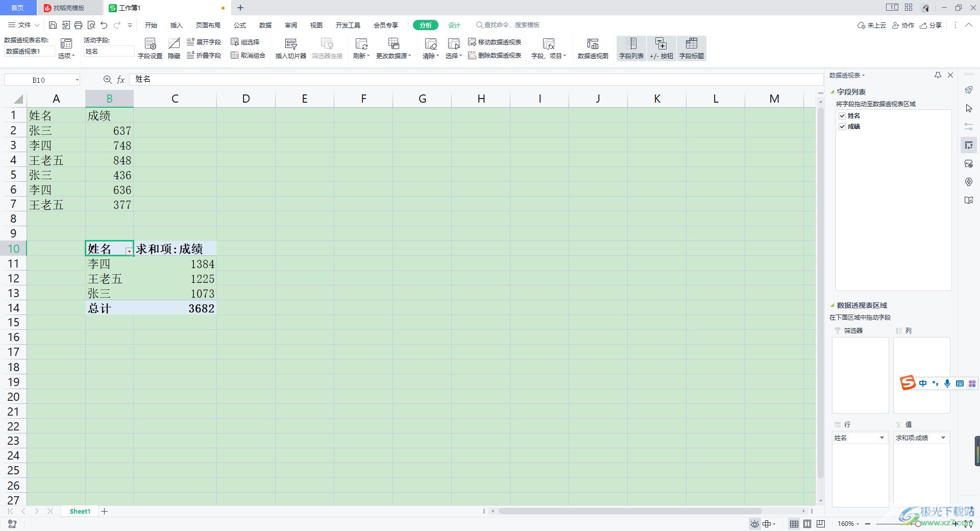980x531 pixels.
Task: Open Field Settings (字段设置)
Action: (x=150, y=49)
